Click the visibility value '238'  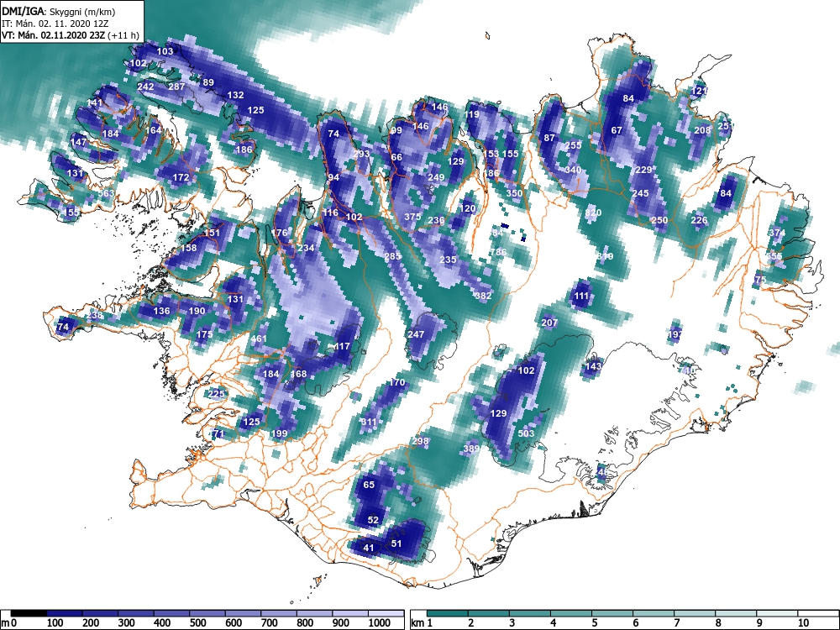click(x=94, y=315)
